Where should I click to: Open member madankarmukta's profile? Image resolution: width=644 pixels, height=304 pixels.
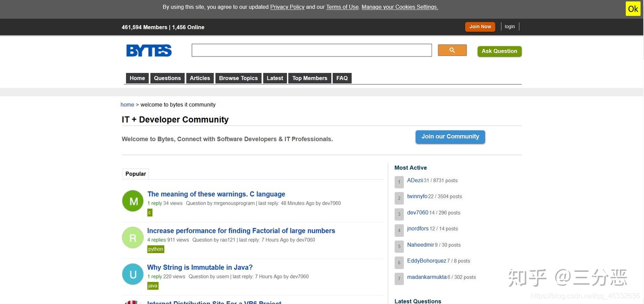[x=427, y=277]
